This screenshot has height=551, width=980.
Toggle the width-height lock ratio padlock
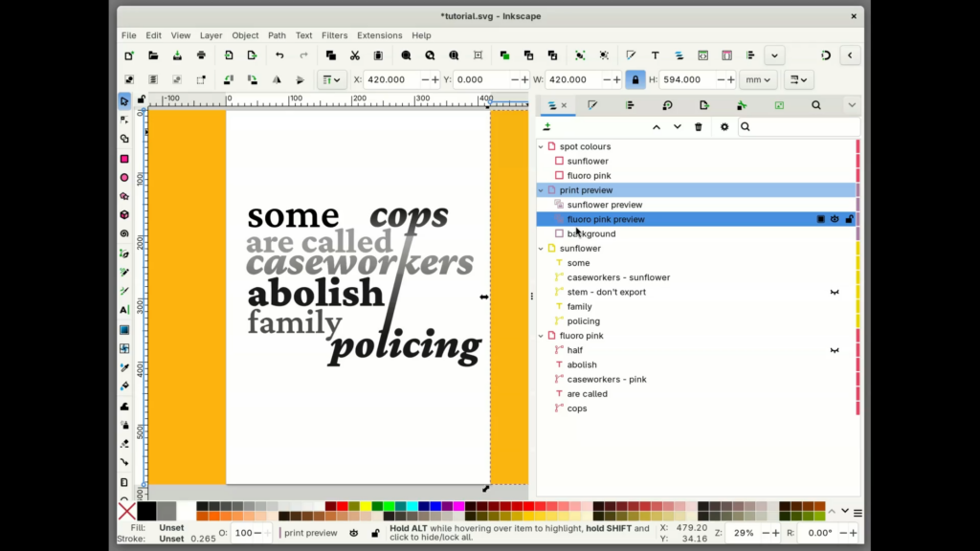[x=635, y=80]
